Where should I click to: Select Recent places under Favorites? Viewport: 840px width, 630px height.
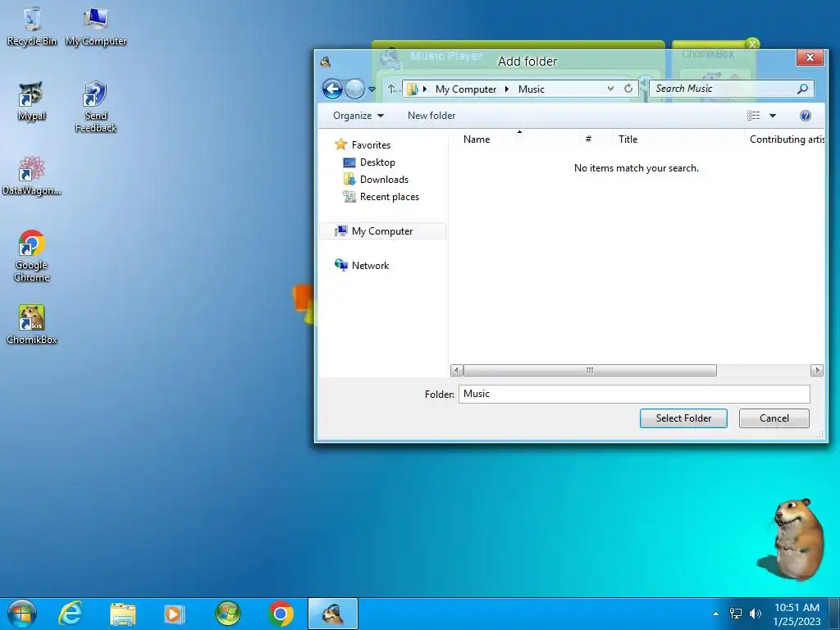(x=390, y=197)
